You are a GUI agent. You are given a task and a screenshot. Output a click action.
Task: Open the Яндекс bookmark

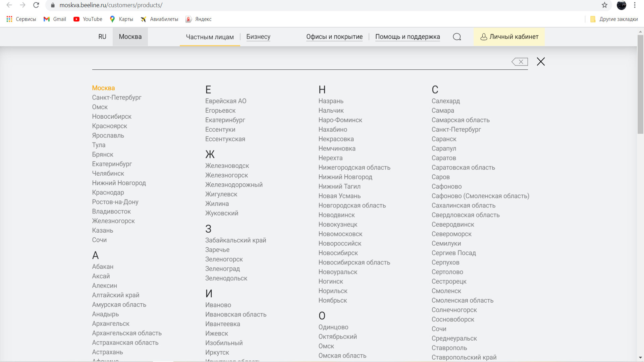tap(199, 19)
